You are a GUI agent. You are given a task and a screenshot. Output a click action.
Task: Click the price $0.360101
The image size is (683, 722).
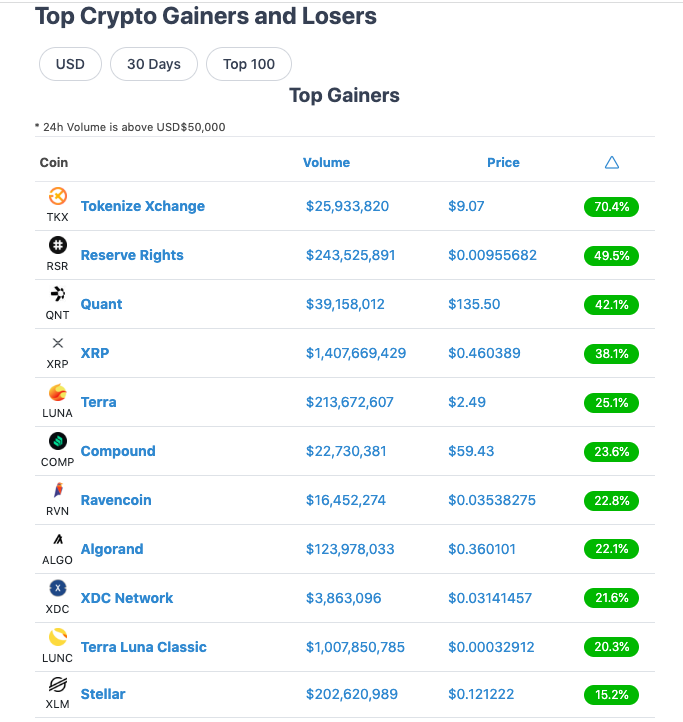[x=482, y=549]
